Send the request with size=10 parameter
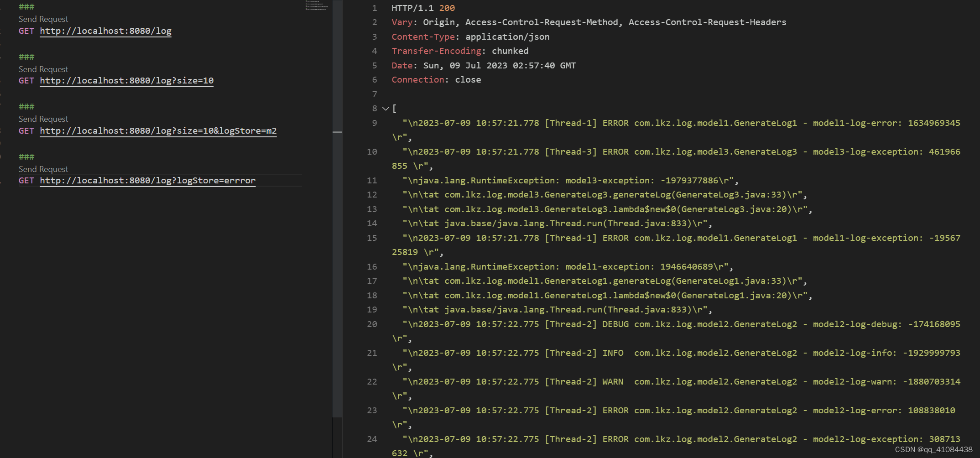This screenshot has height=458, width=980. [43, 69]
